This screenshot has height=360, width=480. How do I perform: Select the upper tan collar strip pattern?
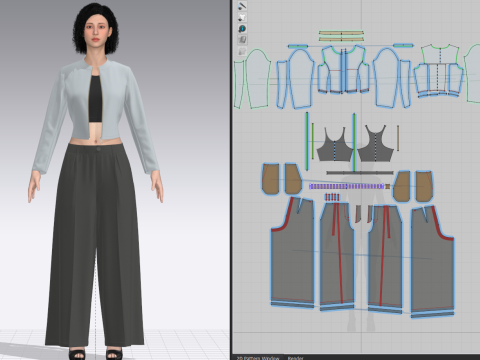(341, 33)
